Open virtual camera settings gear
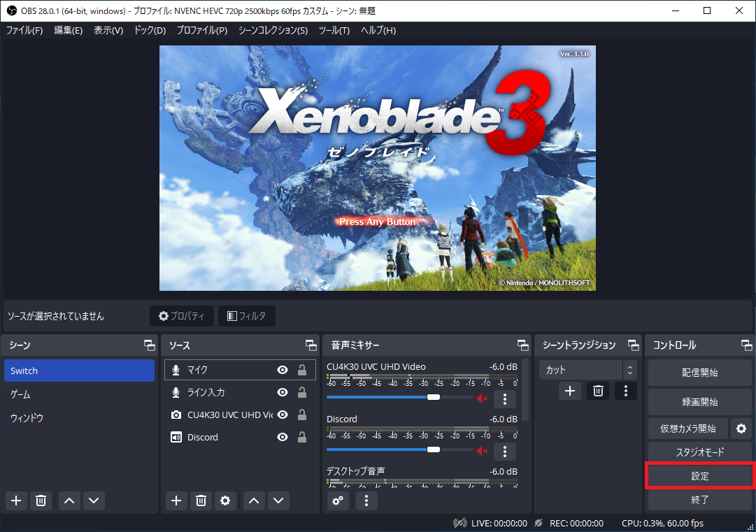This screenshot has height=532, width=756. coord(741,429)
